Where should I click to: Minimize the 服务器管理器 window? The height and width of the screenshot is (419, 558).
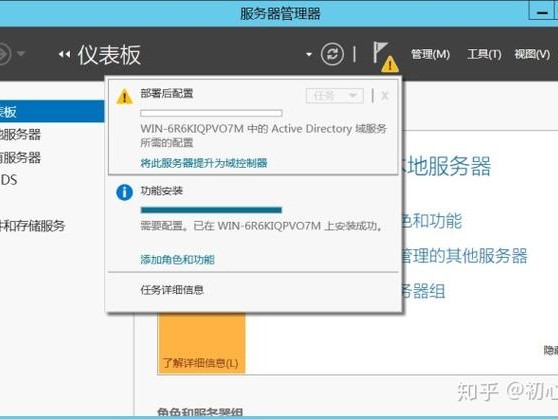click(542, 12)
